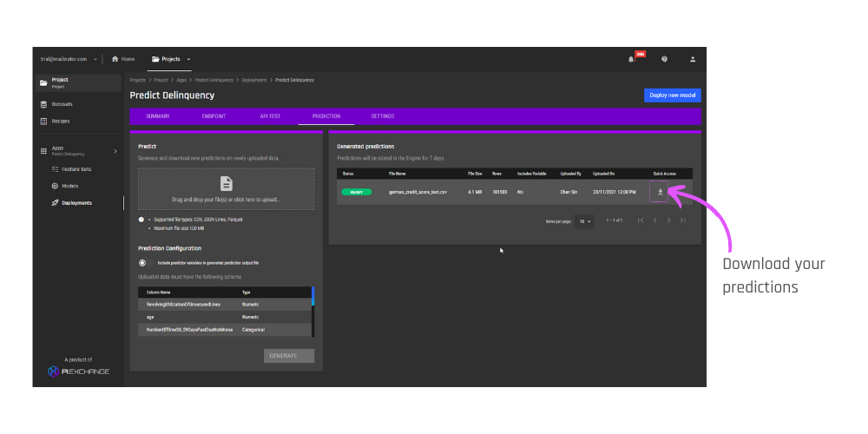Download the german_credit_score_test.csv predictions

[660, 192]
